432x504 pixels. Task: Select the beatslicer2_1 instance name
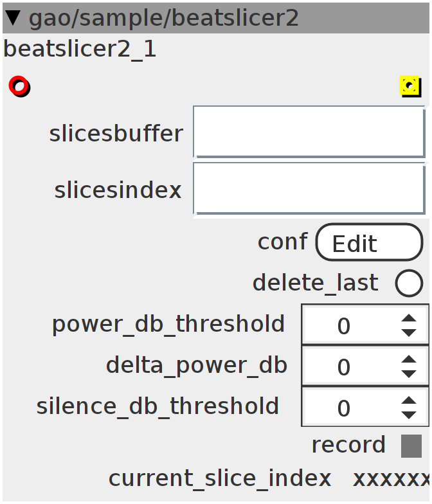coord(80,50)
